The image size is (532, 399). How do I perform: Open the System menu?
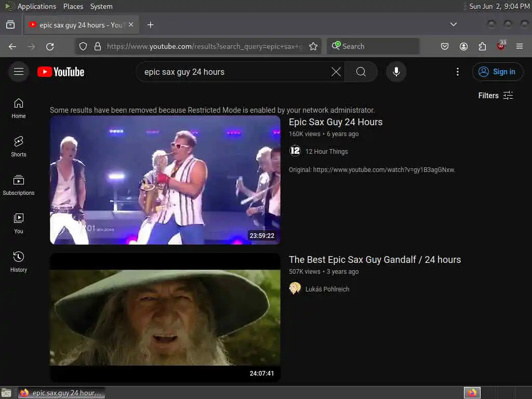tap(101, 6)
